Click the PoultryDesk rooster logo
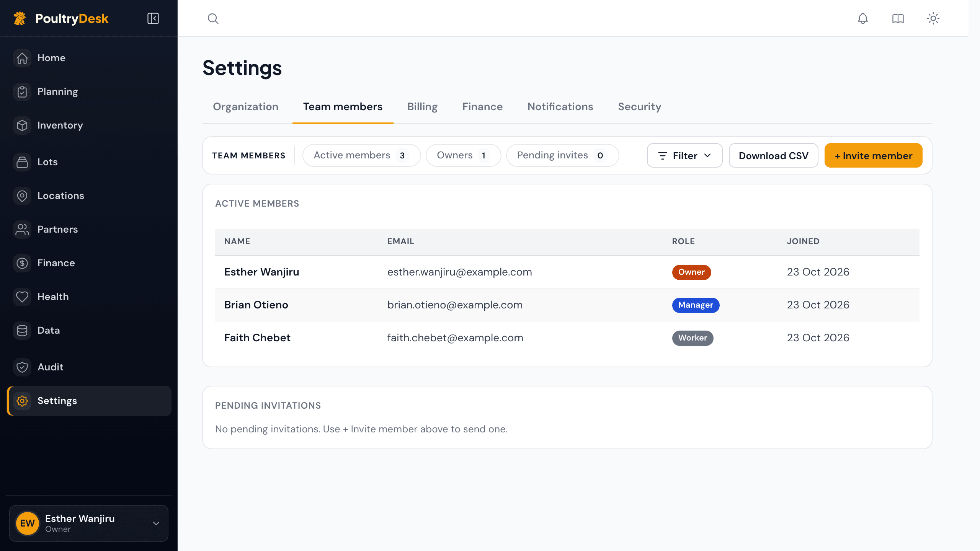This screenshot has width=980, height=551. [20, 18]
